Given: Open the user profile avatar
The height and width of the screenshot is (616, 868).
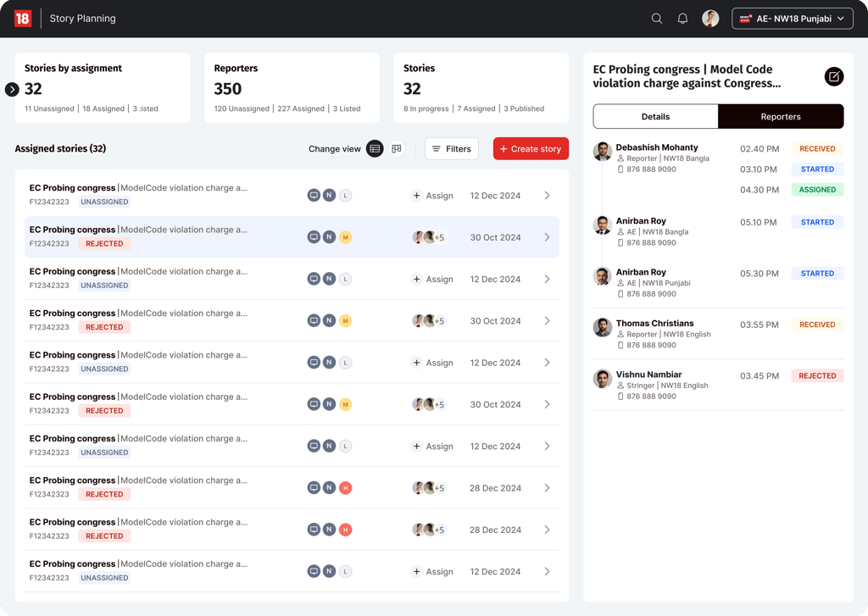Looking at the screenshot, I should coord(710,19).
